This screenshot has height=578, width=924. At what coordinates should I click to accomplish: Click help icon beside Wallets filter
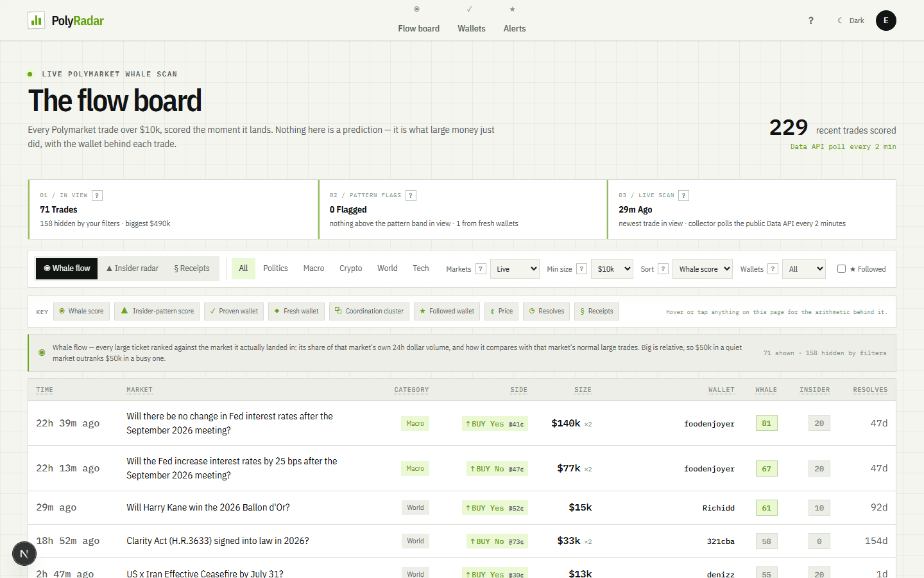(773, 269)
